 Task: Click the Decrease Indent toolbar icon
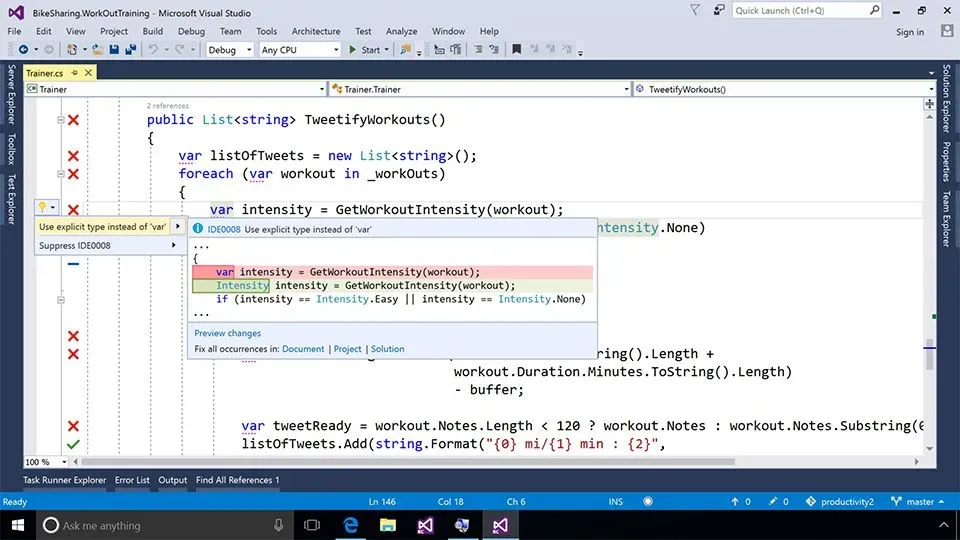coord(478,50)
